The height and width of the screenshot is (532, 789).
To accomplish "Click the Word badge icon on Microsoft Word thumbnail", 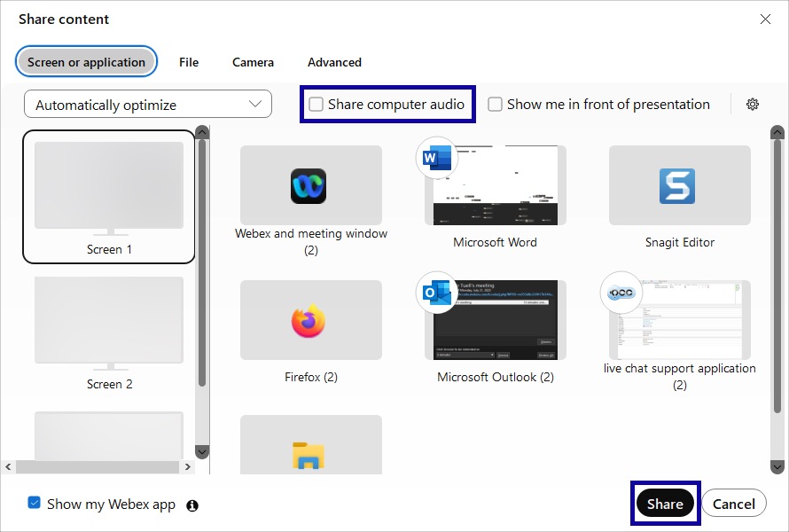I will tap(437, 158).
